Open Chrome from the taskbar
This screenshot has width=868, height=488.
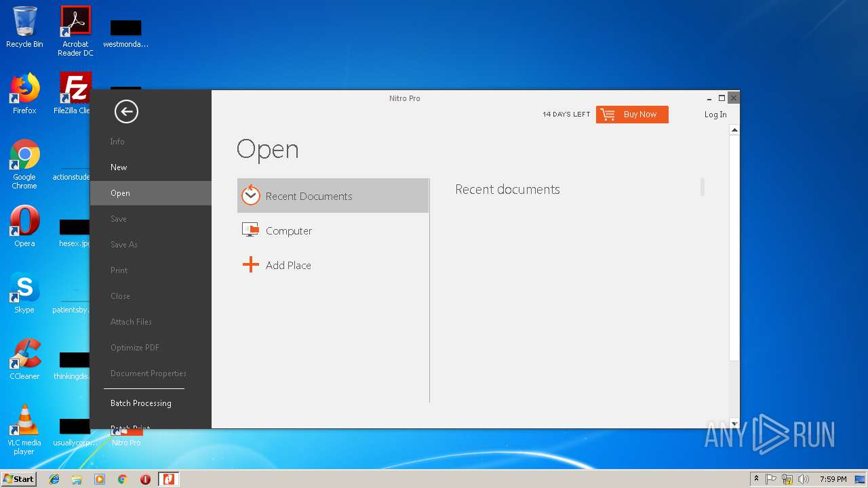122,479
